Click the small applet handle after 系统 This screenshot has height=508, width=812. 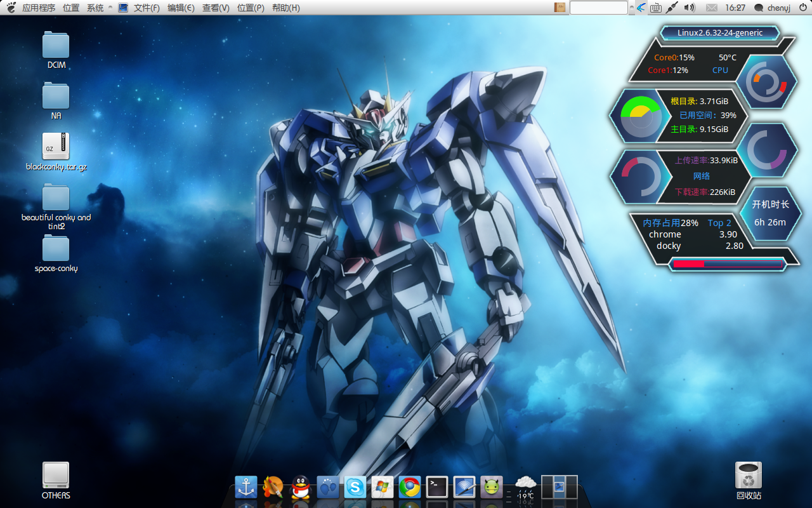[x=110, y=8]
